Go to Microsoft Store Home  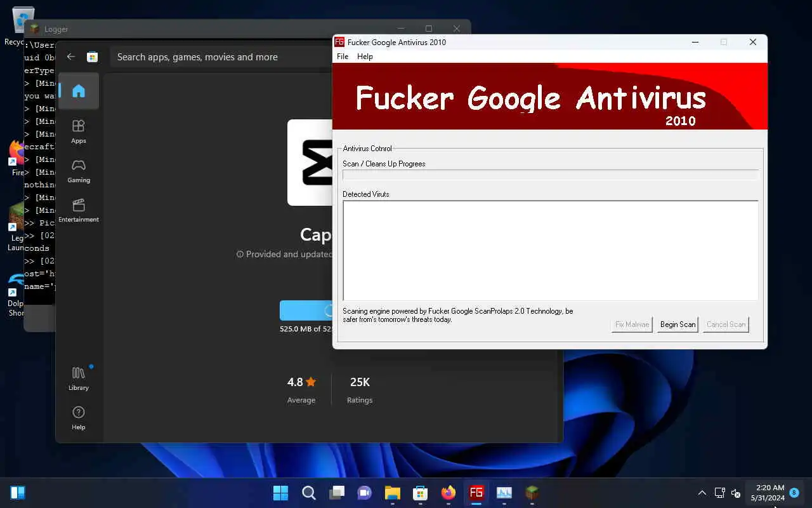pyautogui.click(x=79, y=91)
